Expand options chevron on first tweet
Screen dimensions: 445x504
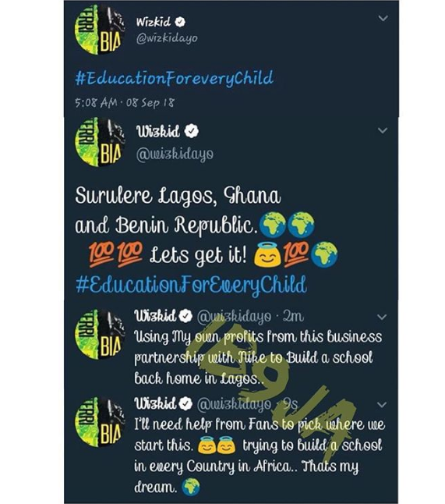click(383, 18)
